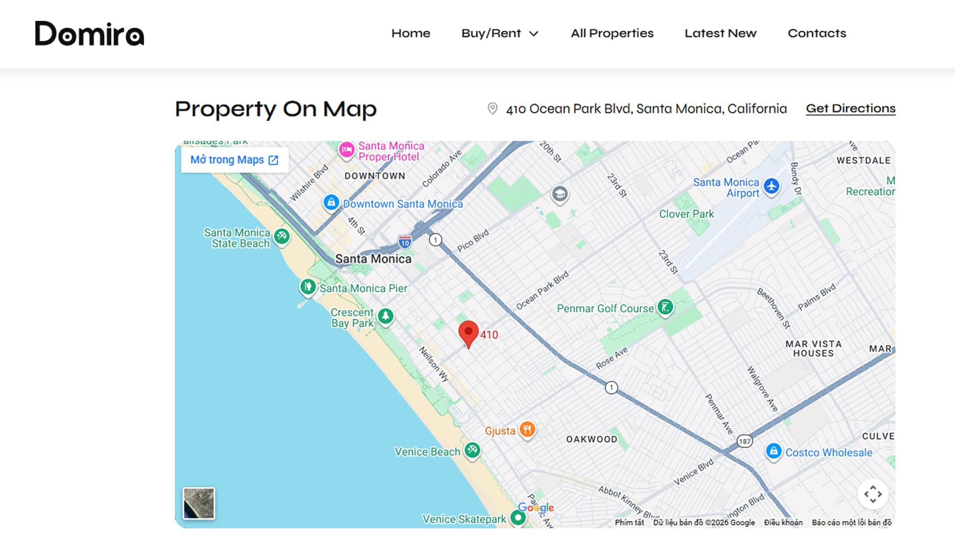Click the Venice Beach marker icon

tap(472, 450)
